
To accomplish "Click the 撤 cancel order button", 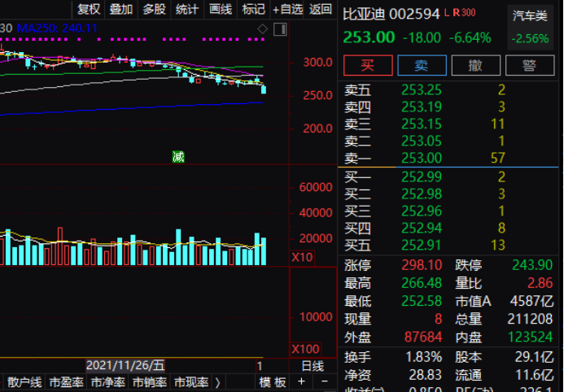I will tap(475, 65).
